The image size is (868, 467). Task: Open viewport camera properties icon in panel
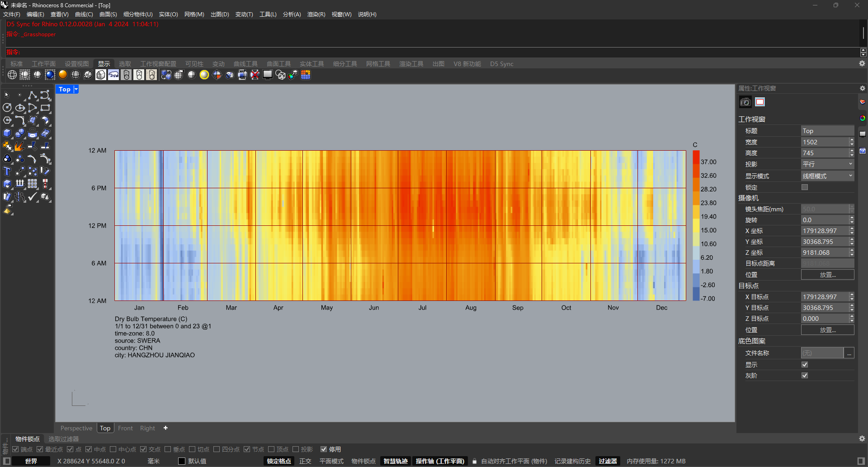pyautogui.click(x=745, y=102)
